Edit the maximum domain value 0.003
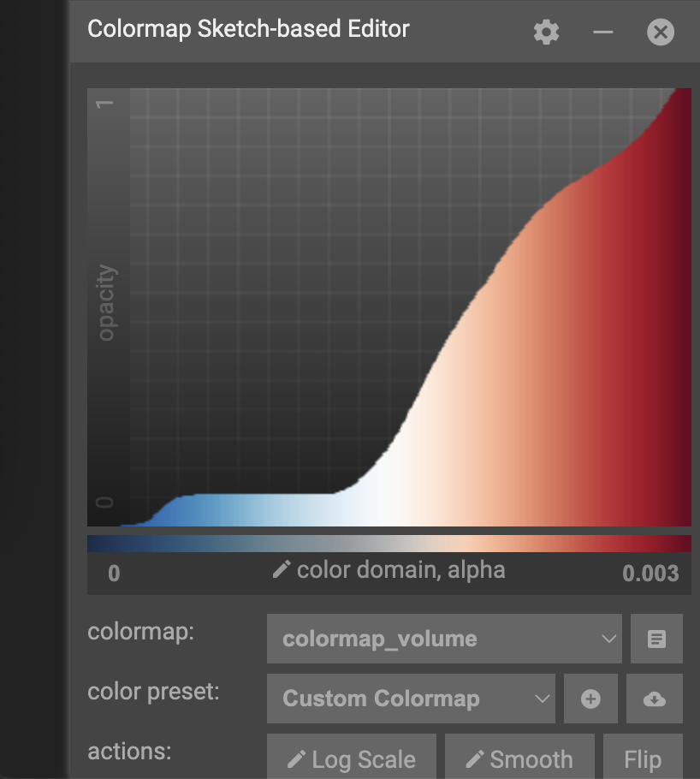 pos(650,574)
